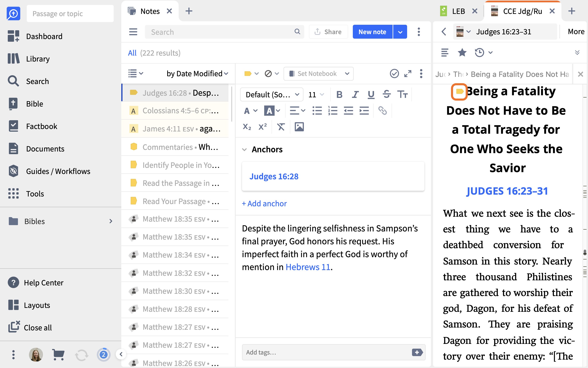Decrease paragraph indent
This screenshot has width=588, height=368.
click(x=349, y=111)
